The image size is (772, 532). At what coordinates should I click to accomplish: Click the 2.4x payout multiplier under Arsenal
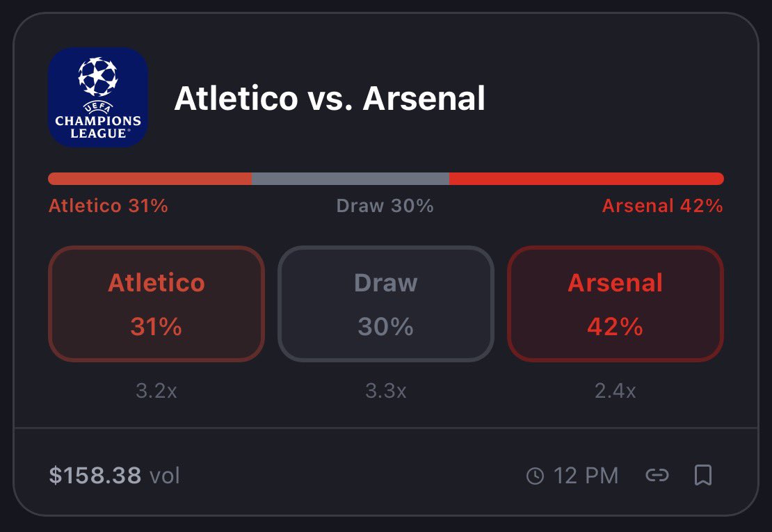pos(615,392)
